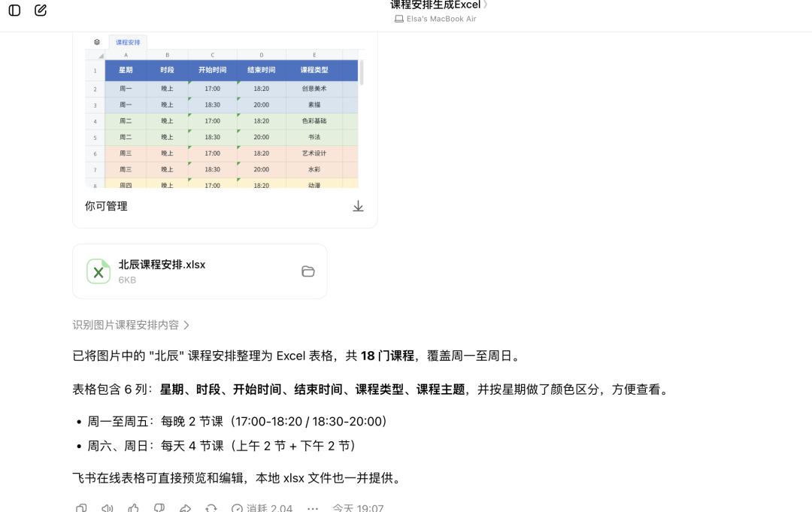812x512 pixels.
Task: Expand 识别图片课程安排内容 thinking section
Action: pyautogui.click(x=131, y=325)
